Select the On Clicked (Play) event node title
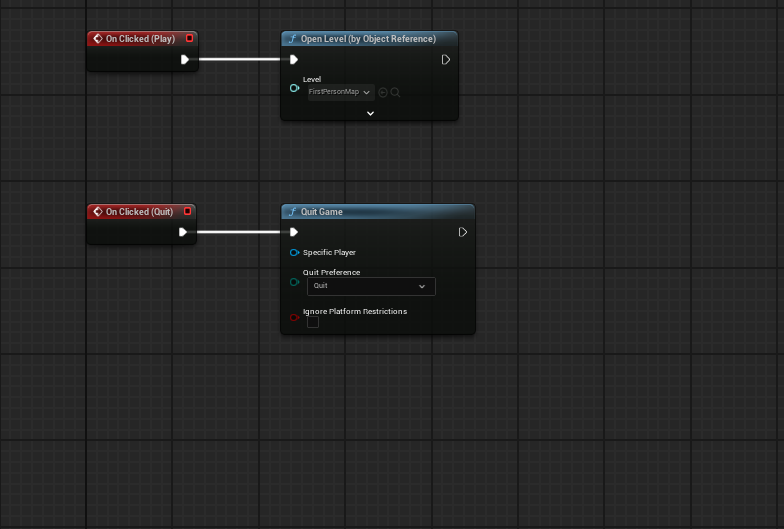Viewport: 784px width, 529px height. (140, 38)
